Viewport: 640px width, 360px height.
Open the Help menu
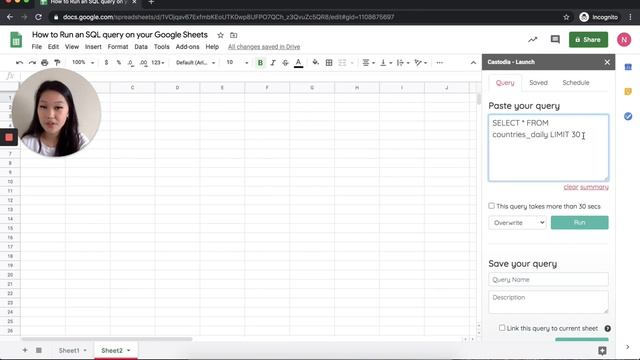[x=212, y=47]
